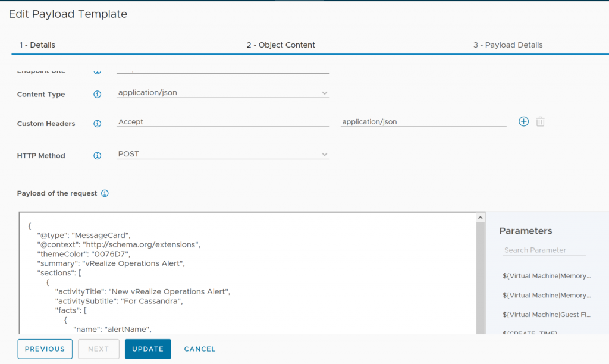Click the custom header name field containing Accept
This screenshot has width=609, height=364.
(x=223, y=122)
